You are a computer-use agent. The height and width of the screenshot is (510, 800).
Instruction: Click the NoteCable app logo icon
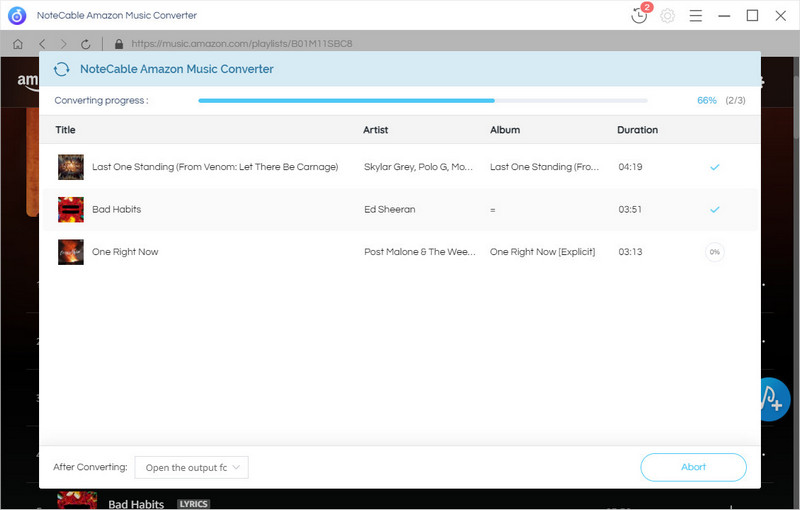(17, 16)
